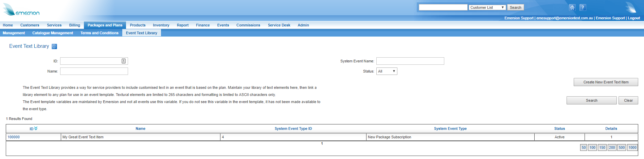Screen dimensions: 644x159
Task: Click the home icon in the header
Action: (x=572, y=7)
